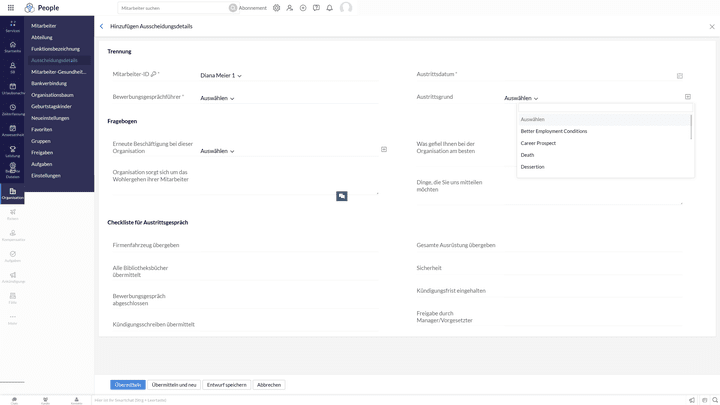Click the add icon next to Austrittsgrund

click(688, 97)
